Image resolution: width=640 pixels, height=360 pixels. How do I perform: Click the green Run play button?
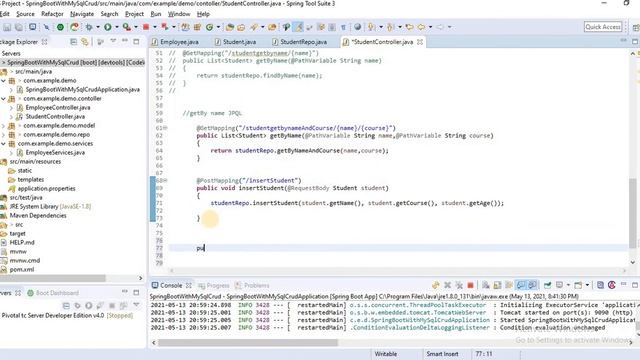107,27
